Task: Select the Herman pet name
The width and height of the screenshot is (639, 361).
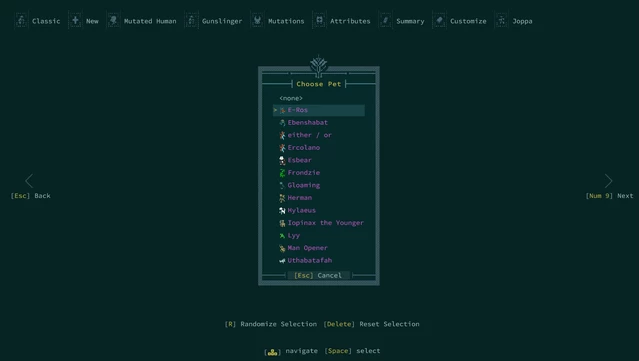Action: [x=300, y=198]
